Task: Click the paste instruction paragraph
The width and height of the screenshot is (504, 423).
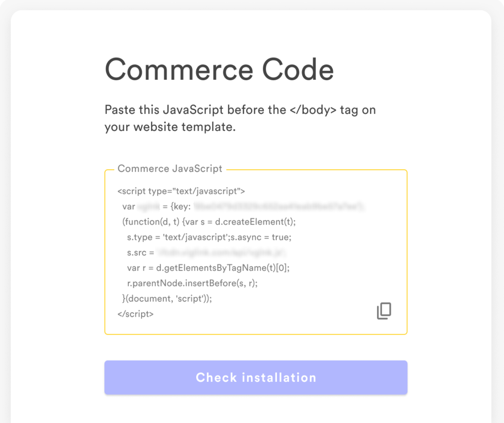Action: [x=240, y=118]
